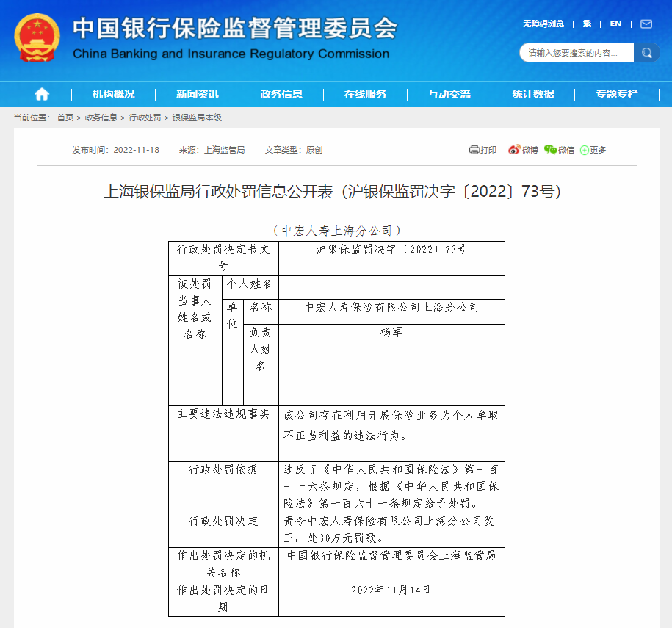Click 首页 in the breadcrumb
Screen dimensions: 672x628
tap(65, 118)
